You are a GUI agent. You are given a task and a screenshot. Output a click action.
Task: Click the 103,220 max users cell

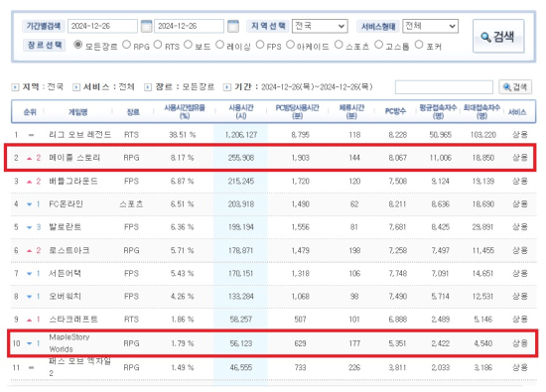[x=483, y=135]
